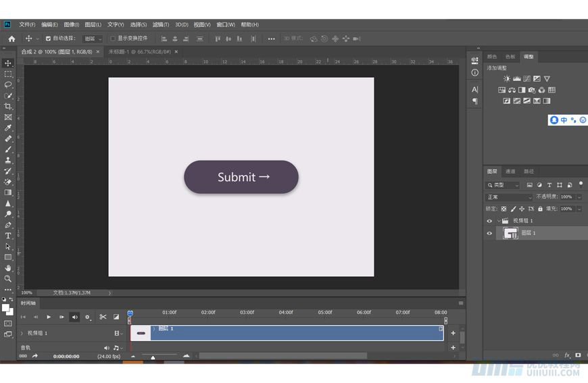
Task: Enable the 显示变换控件 checkbox
Action: pyautogui.click(x=113, y=39)
